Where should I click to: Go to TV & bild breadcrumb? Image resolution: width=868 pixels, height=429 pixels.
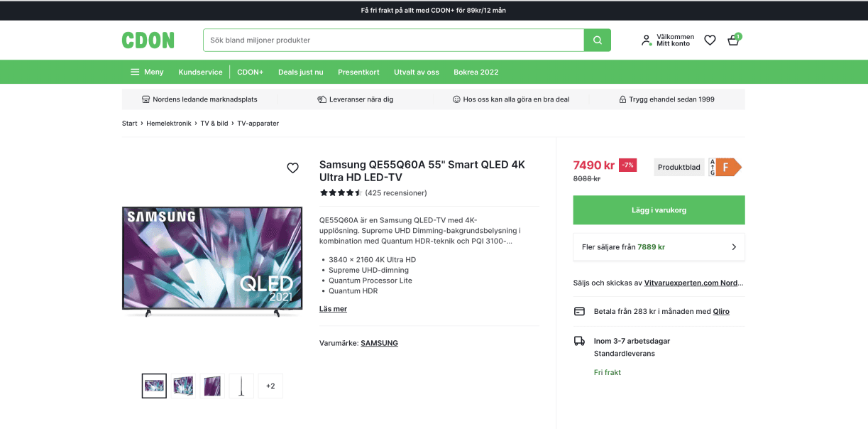click(214, 124)
